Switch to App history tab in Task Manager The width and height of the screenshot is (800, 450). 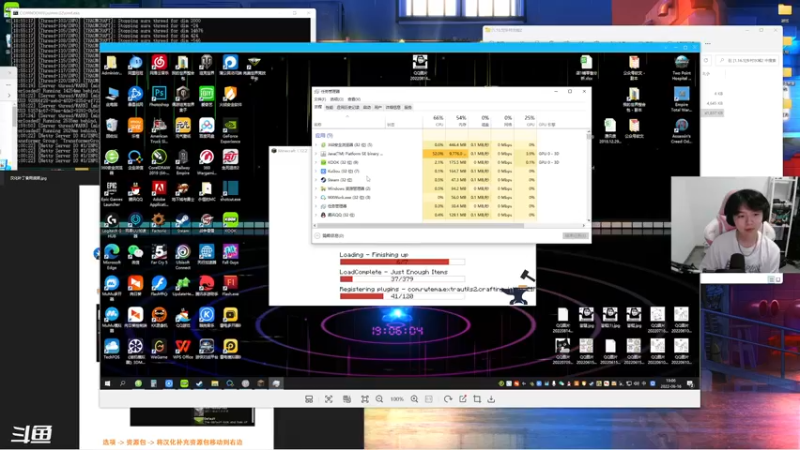click(x=347, y=107)
